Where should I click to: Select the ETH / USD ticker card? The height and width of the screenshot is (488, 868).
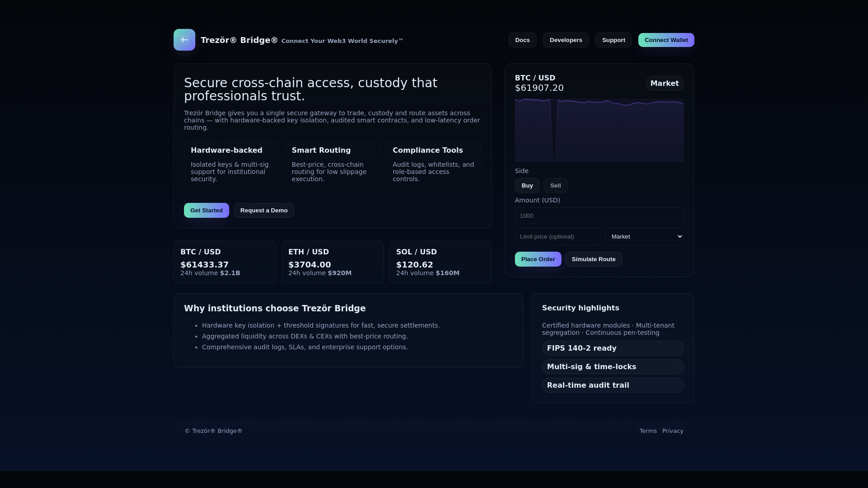click(x=333, y=262)
